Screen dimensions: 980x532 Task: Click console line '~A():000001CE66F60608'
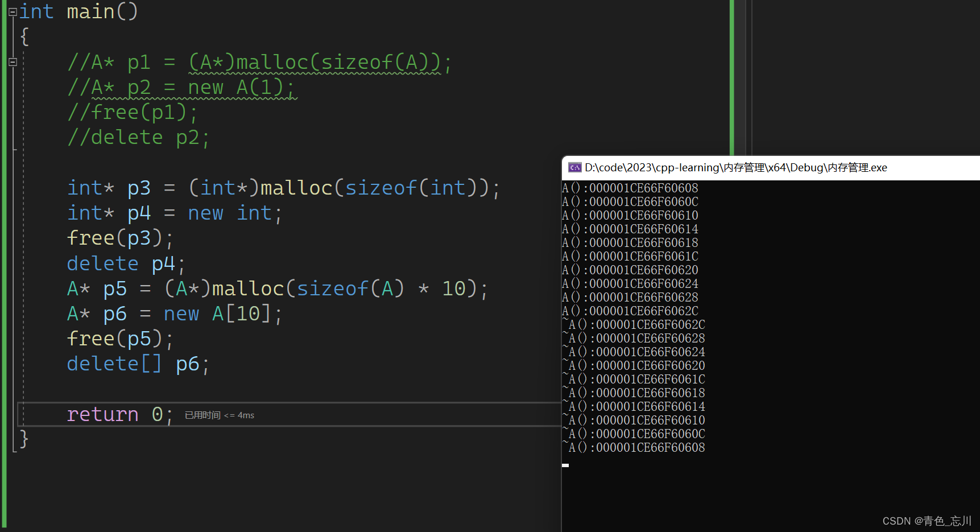pos(634,447)
